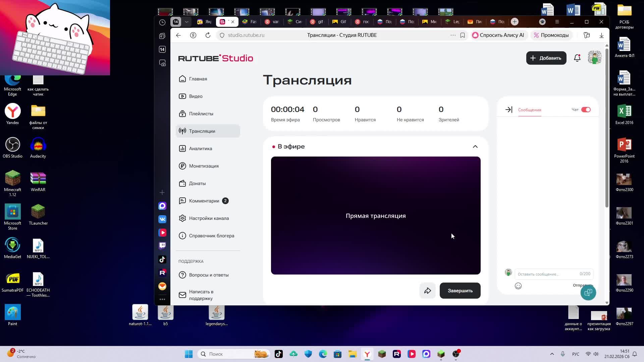Disable the Чат toggle switch
The width and height of the screenshot is (644, 362).
585,109
